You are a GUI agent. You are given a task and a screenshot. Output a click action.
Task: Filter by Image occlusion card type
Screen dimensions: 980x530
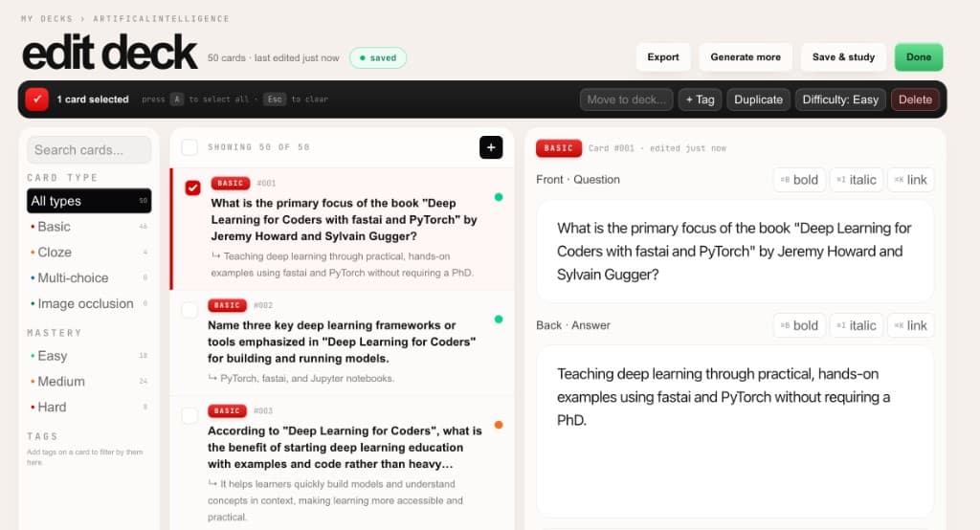coord(89,303)
